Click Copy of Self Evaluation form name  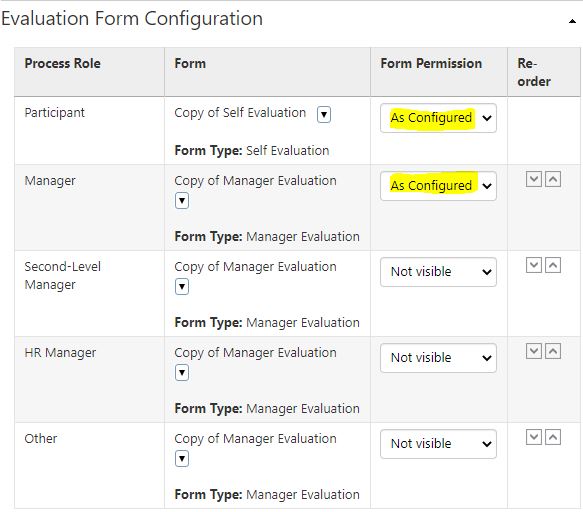tap(240, 113)
